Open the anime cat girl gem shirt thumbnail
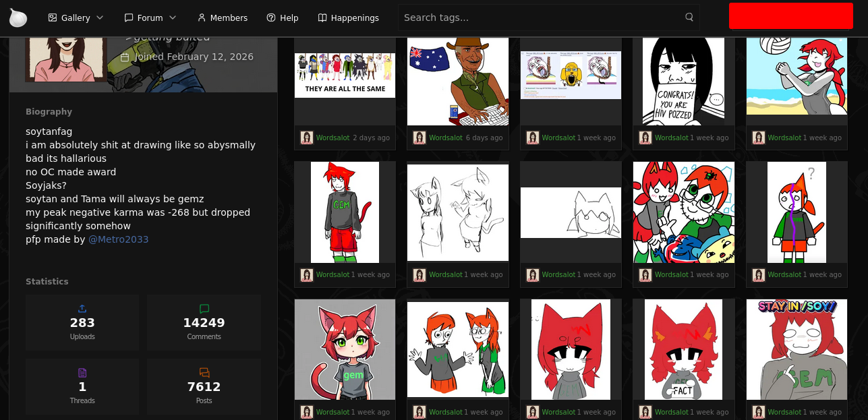This screenshot has width=868, height=420. pyautogui.click(x=345, y=349)
